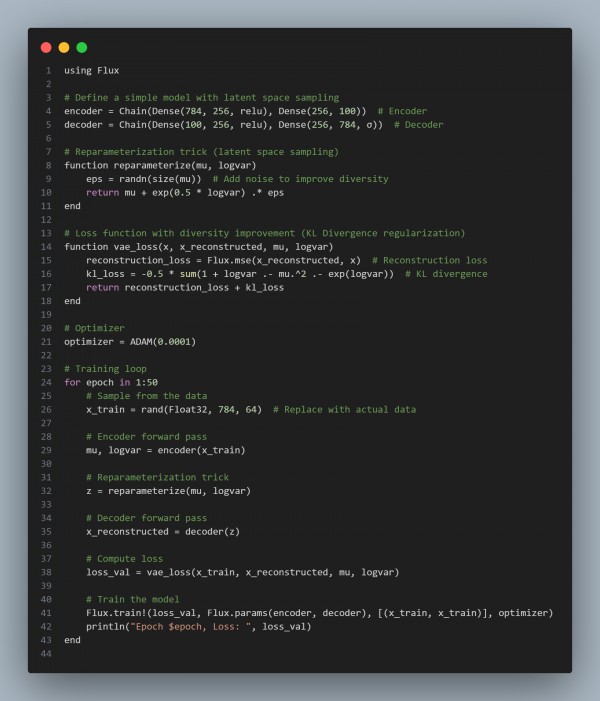Click the 'using Flux' text
600x701 pixels.
click(92, 71)
